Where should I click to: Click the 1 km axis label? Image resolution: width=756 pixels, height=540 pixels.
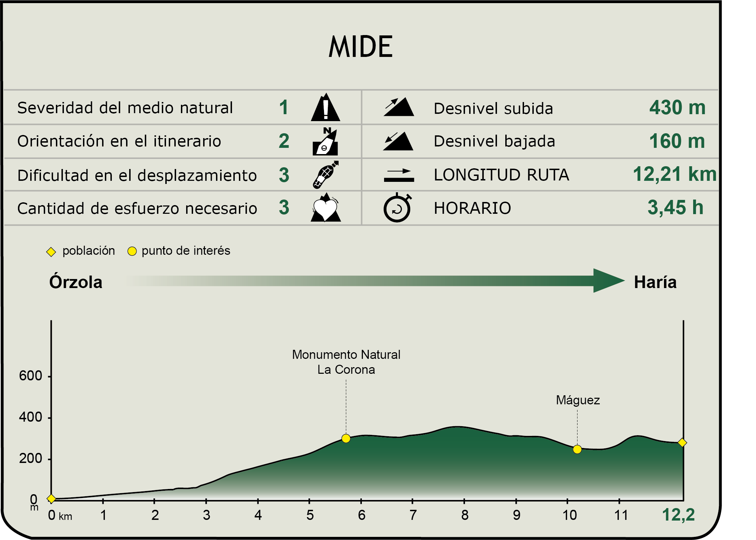[103, 515]
